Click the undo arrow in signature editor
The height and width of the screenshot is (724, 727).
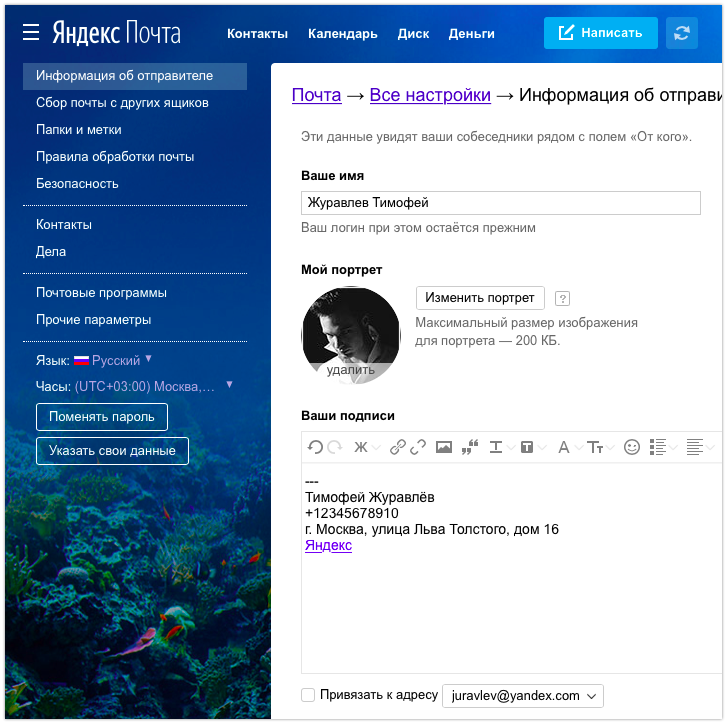click(315, 447)
